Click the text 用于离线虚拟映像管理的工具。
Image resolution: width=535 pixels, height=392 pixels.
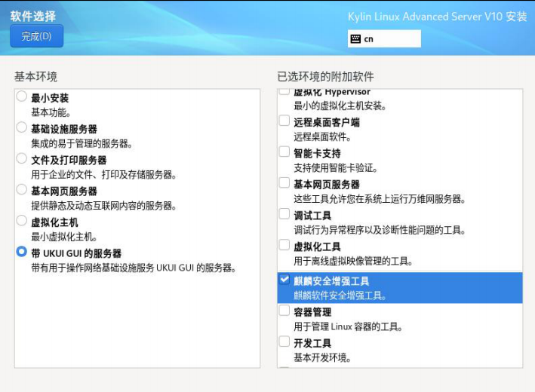coord(353,261)
